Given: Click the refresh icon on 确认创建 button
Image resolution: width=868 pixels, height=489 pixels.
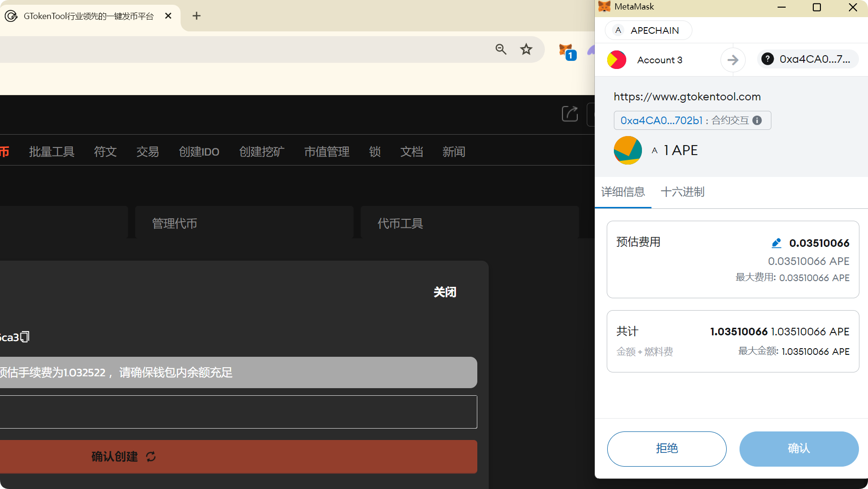Looking at the screenshot, I should (x=151, y=457).
